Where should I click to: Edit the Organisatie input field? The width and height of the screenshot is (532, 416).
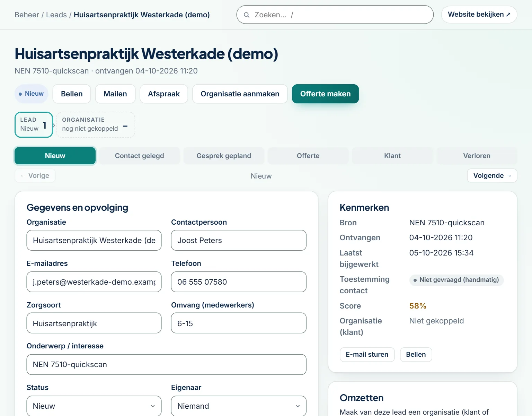point(94,240)
